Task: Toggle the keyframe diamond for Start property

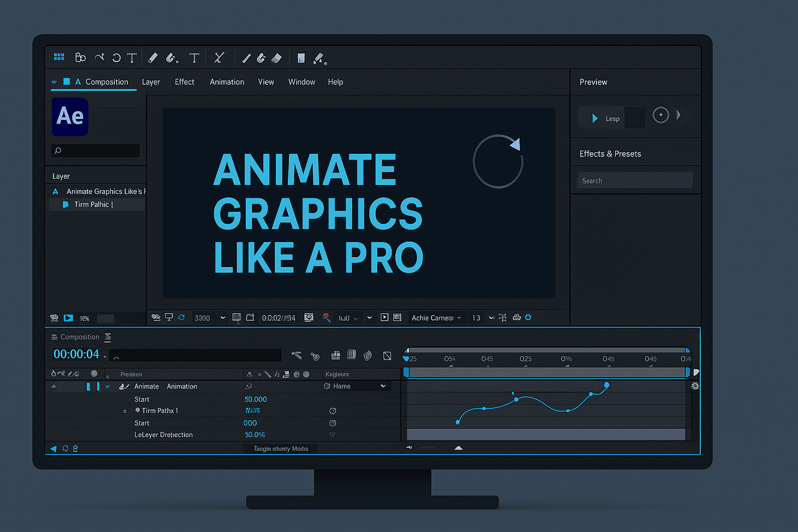Action: tap(332, 423)
